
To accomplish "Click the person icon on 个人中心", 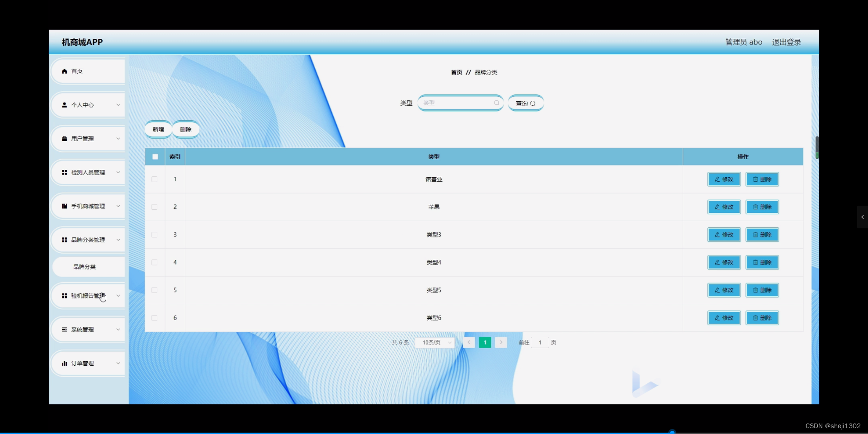I will tap(65, 105).
